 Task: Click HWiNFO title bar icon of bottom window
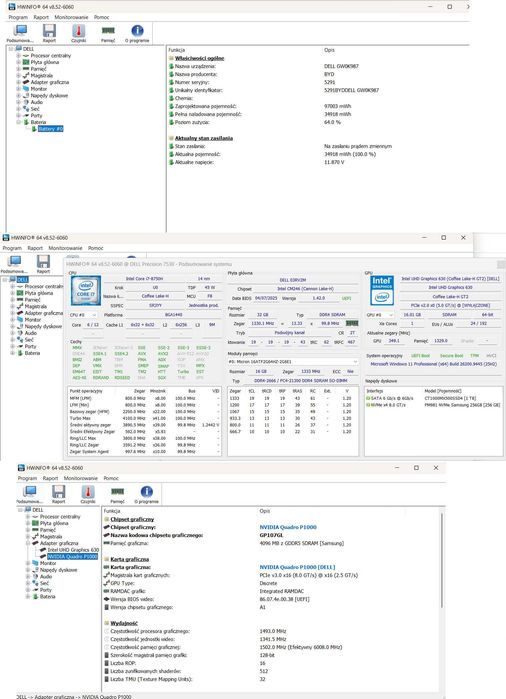tap(21, 468)
